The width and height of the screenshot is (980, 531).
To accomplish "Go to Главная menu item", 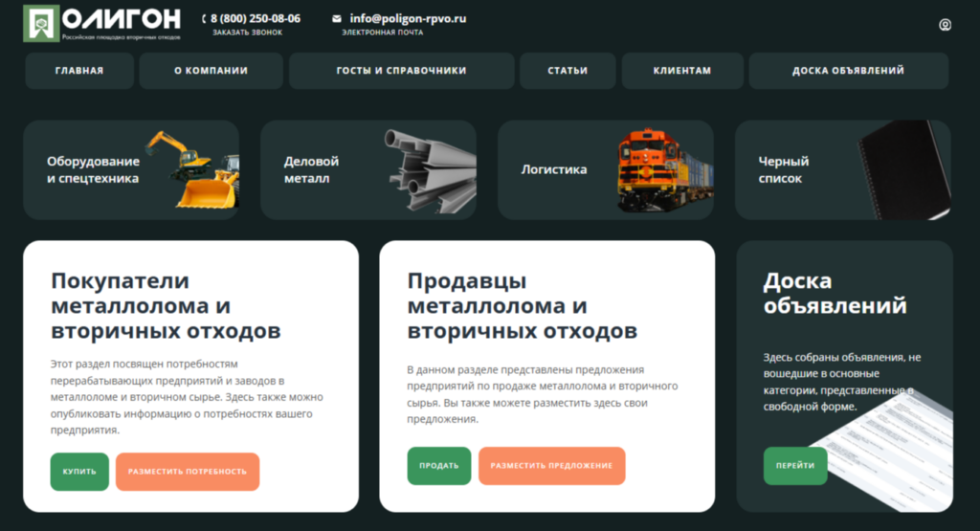I will coord(79,71).
